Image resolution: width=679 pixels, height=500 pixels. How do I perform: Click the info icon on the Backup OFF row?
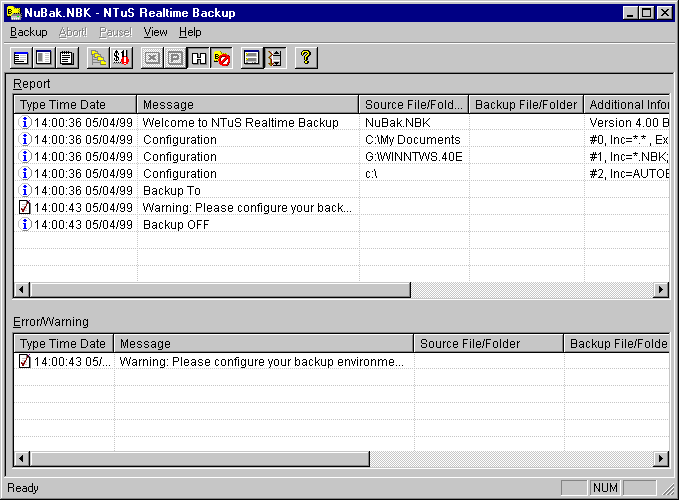coord(25,225)
